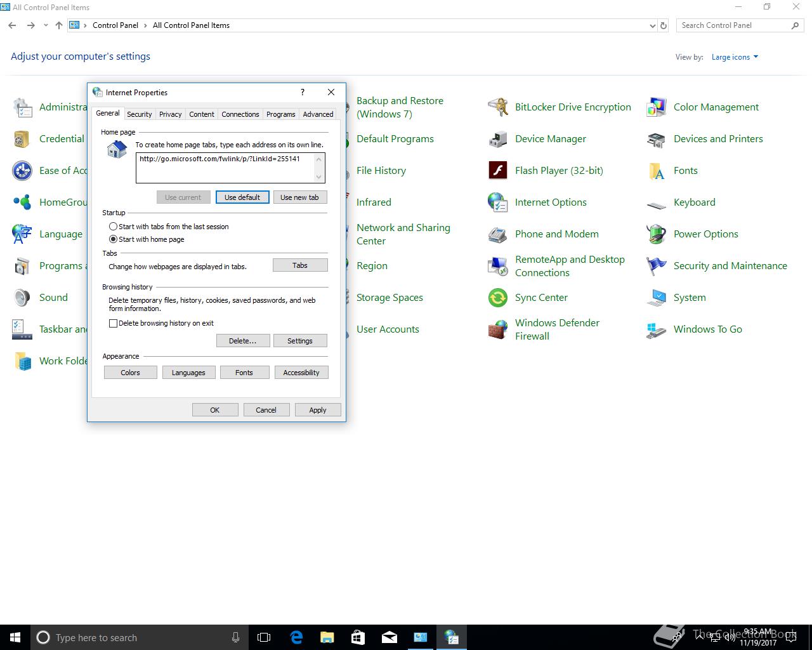Open Devices and Printers icon
The height and width of the screenshot is (650, 812).
tap(657, 139)
